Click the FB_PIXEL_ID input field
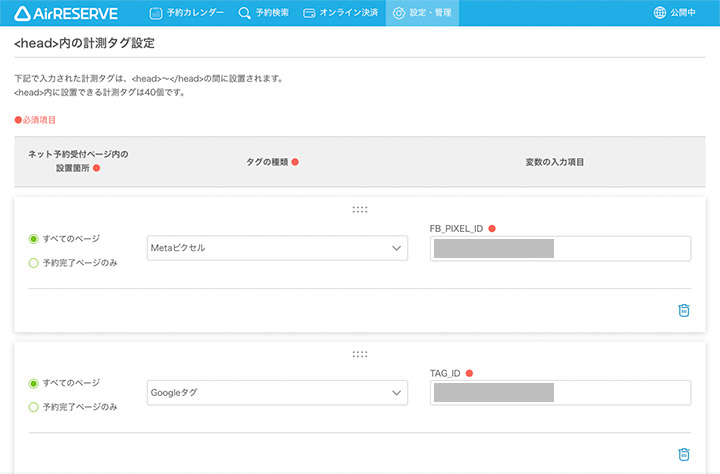Image resolution: width=720 pixels, height=474 pixels. pos(560,248)
